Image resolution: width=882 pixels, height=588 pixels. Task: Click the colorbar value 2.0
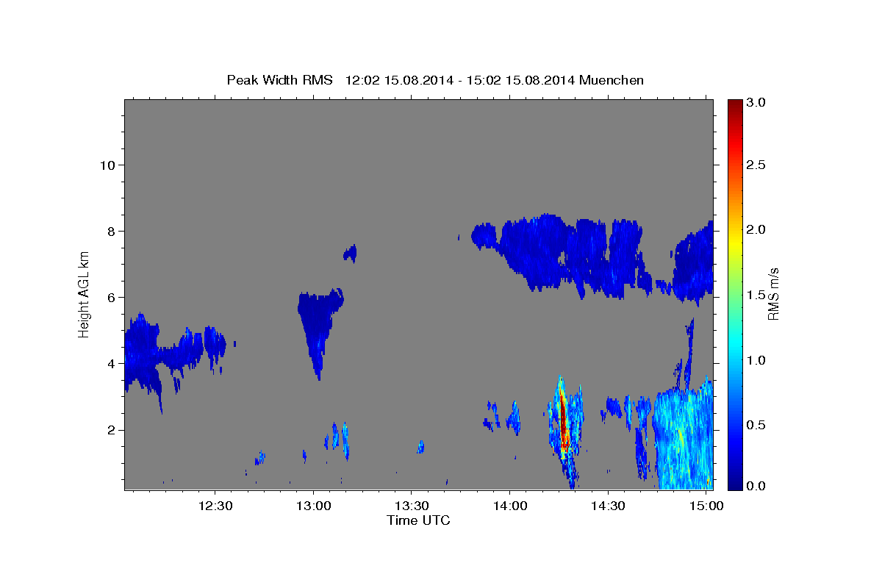(x=756, y=229)
